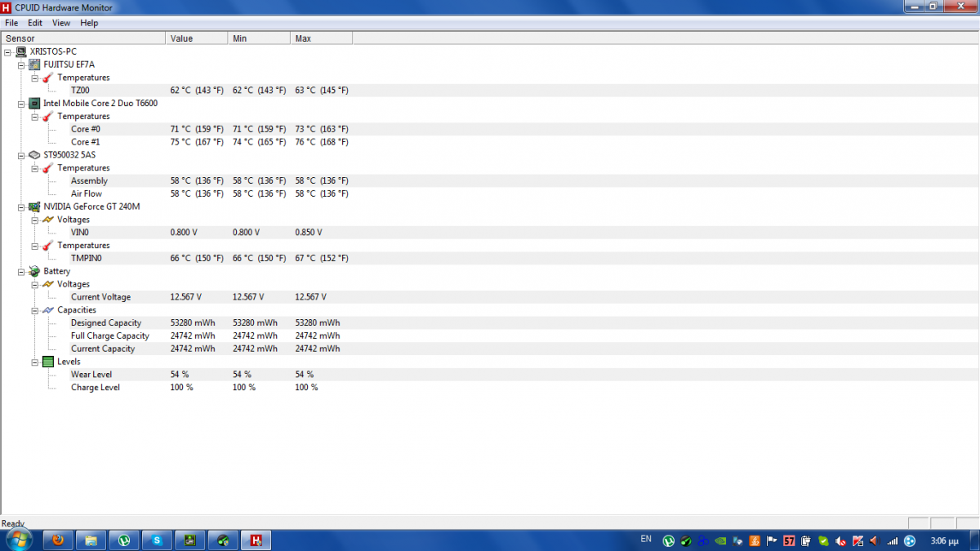Open Skype from the taskbar
980x551 pixels.
[x=158, y=540]
